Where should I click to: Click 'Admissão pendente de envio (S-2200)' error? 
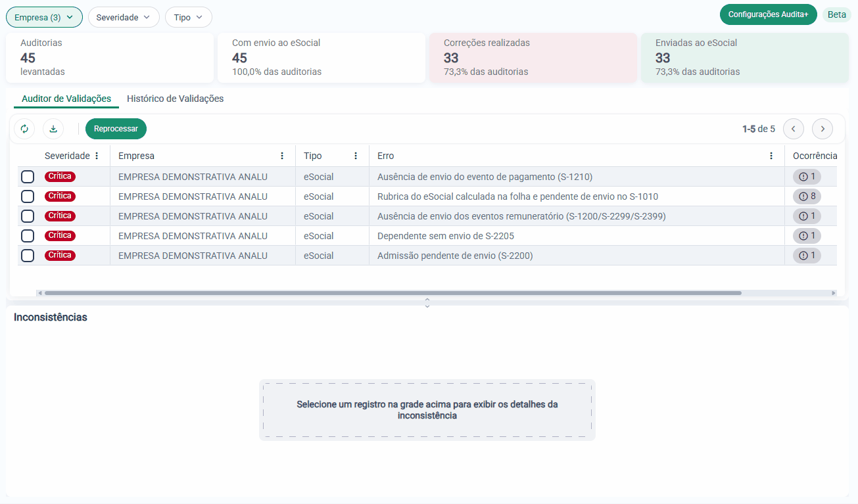[x=455, y=256]
